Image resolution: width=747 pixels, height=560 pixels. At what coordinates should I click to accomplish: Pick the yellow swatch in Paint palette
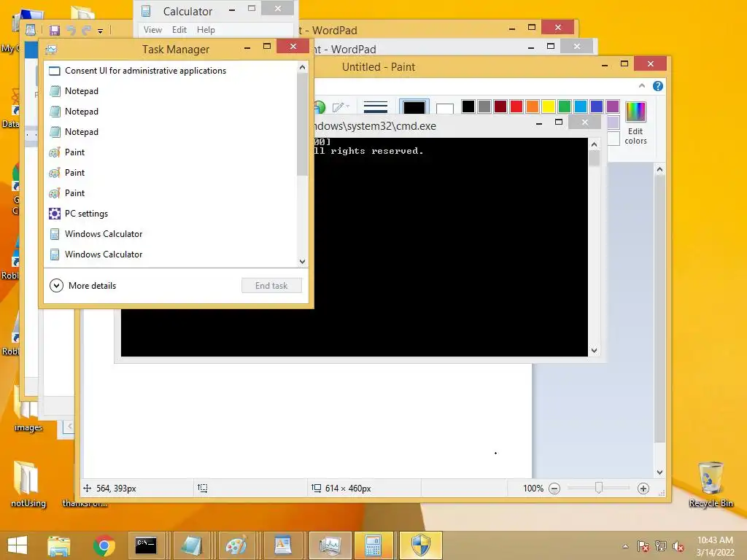pyautogui.click(x=549, y=106)
